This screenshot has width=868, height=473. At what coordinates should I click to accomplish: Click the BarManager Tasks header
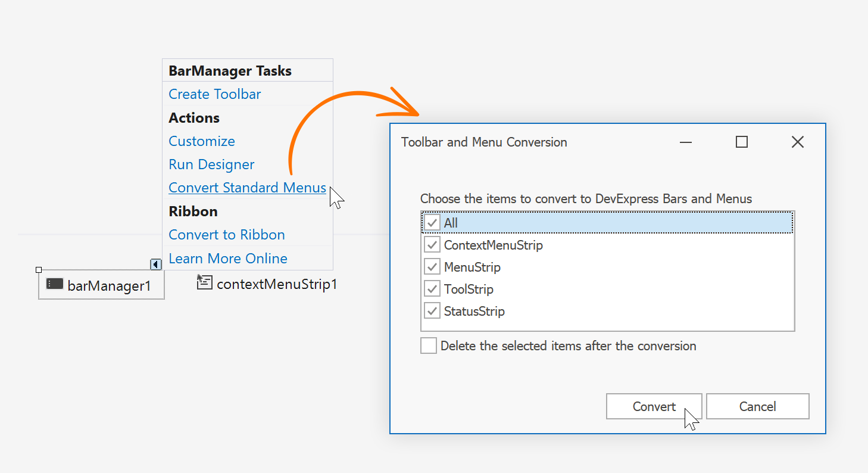click(230, 71)
